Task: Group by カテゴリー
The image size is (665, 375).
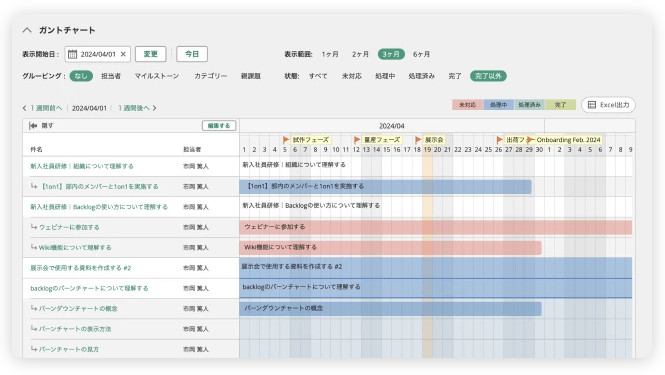Action: tap(210, 76)
